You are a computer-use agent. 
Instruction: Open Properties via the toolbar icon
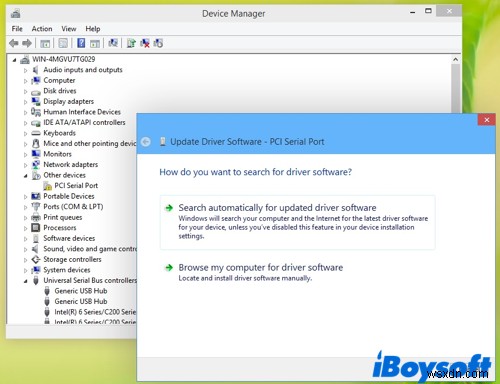point(63,43)
